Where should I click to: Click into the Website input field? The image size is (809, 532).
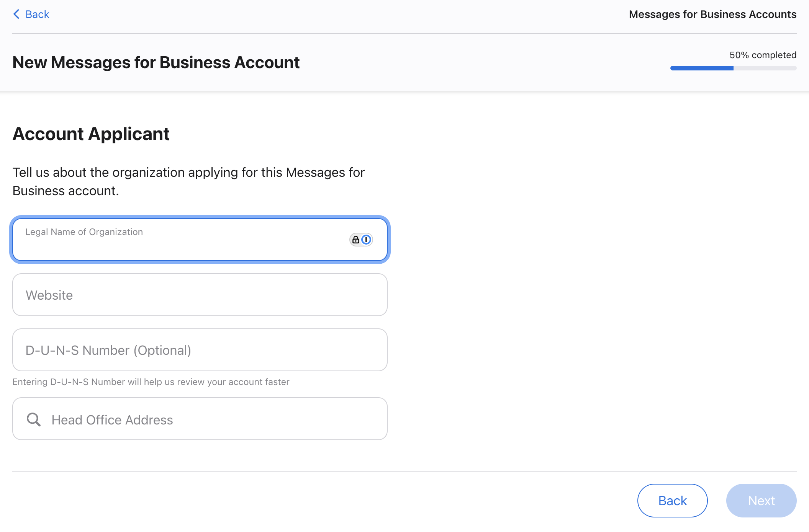pos(200,295)
